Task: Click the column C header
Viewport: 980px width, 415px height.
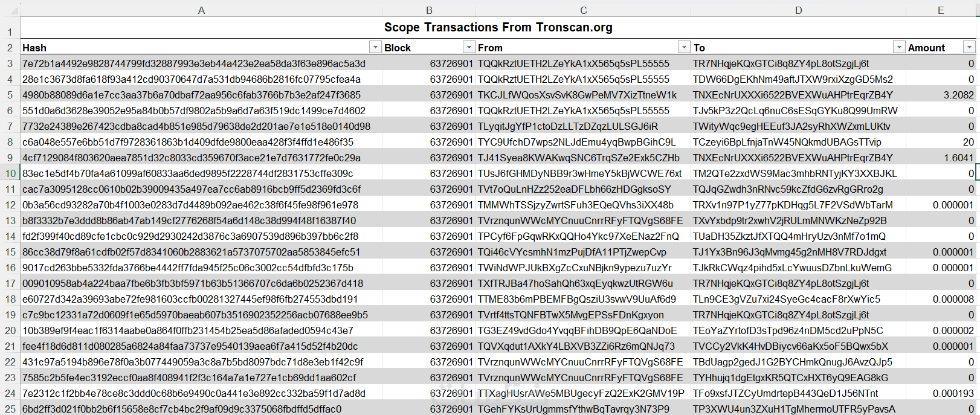Action: pyautogui.click(x=583, y=10)
